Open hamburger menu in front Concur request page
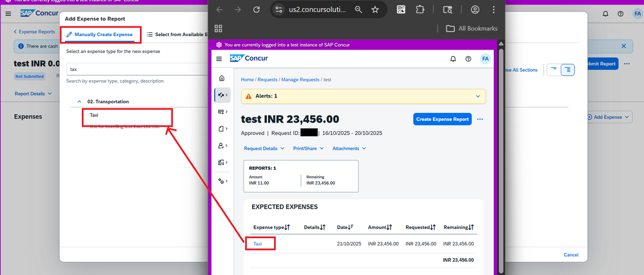Image resolution: width=644 pixels, height=275 pixels. click(x=219, y=59)
